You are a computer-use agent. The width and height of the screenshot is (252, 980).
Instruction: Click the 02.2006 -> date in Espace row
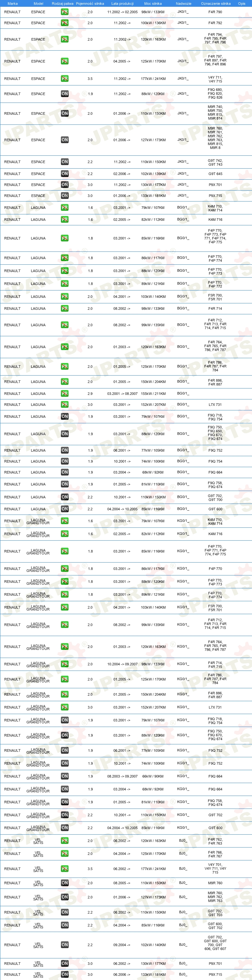pyautogui.click(x=122, y=173)
